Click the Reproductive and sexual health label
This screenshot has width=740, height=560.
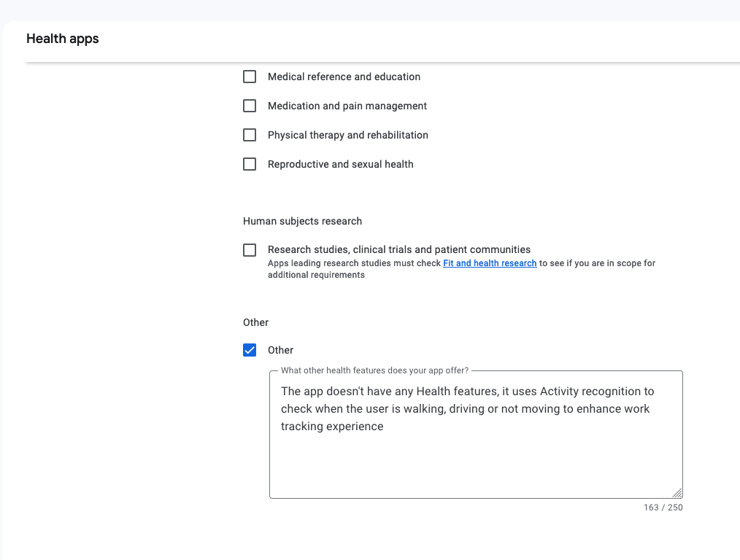pos(341,165)
